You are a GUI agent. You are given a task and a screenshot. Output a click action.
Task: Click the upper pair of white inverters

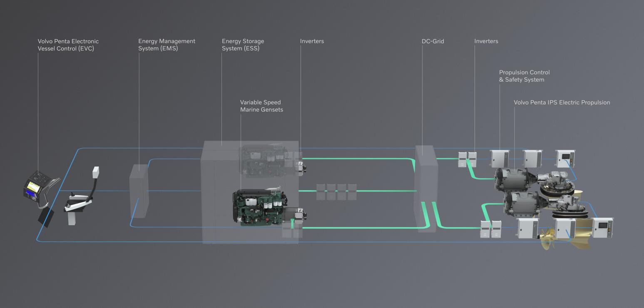467,159
